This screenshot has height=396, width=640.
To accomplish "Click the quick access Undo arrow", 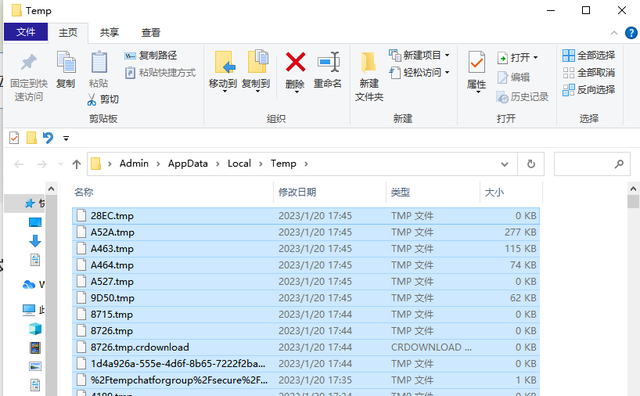I will (x=48, y=138).
